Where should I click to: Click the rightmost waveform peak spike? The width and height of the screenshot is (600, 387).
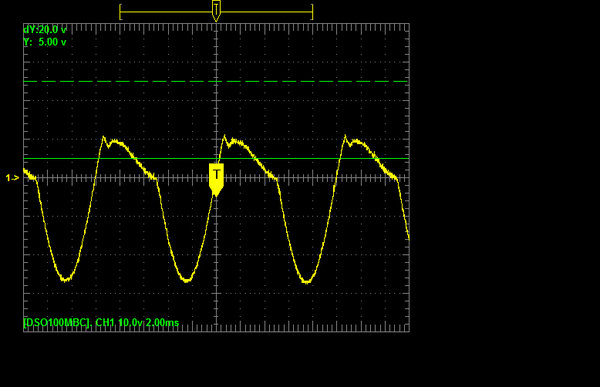(345, 136)
